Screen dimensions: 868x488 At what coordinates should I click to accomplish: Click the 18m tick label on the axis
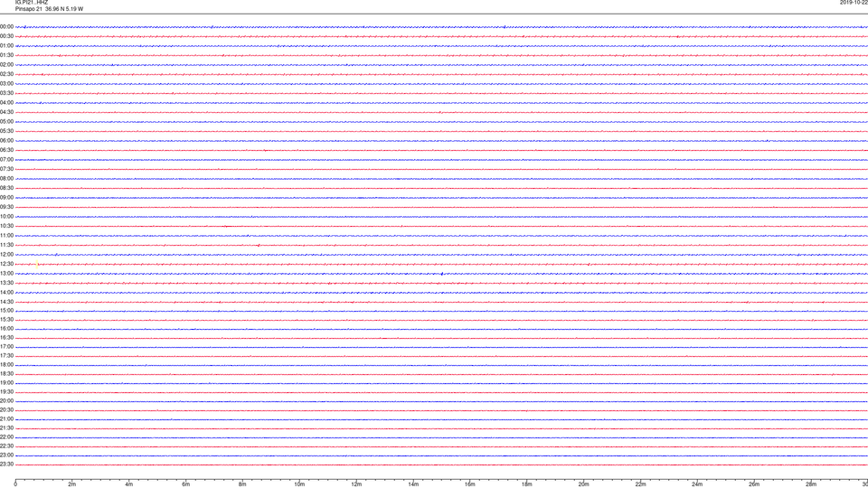tap(527, 484)
